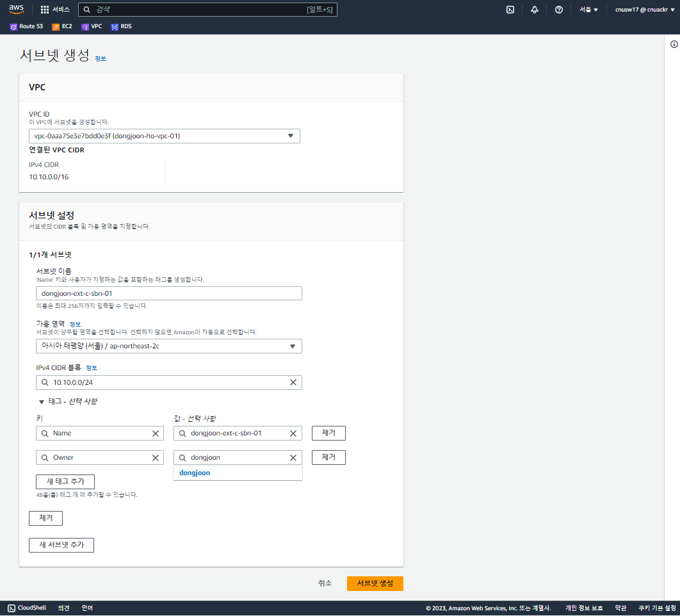The height and width of the screenshot is (616, 680).
Task: Clear the dongjoon-ext-c-sbn-01 tag value
Action: tap(293, 434)
